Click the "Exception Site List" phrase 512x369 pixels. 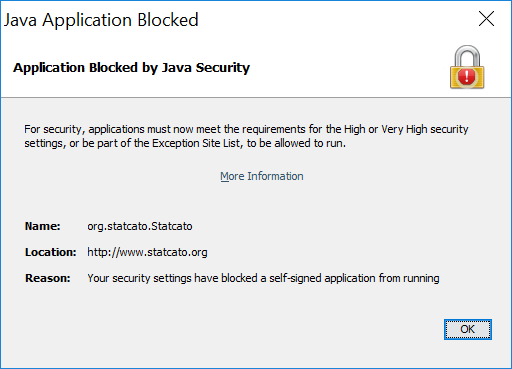tap(196, 143)
